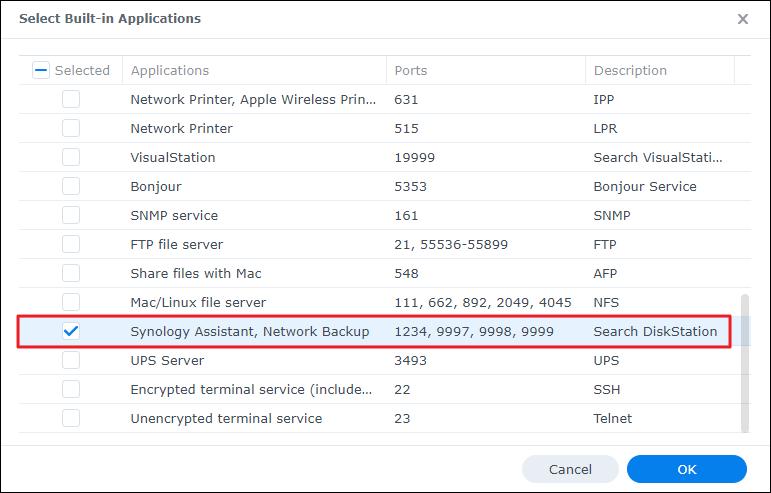The width and height of the screenshot is (771, 493).
Task: Click the 'Bonjour' application name
Action: coord(156,187)
